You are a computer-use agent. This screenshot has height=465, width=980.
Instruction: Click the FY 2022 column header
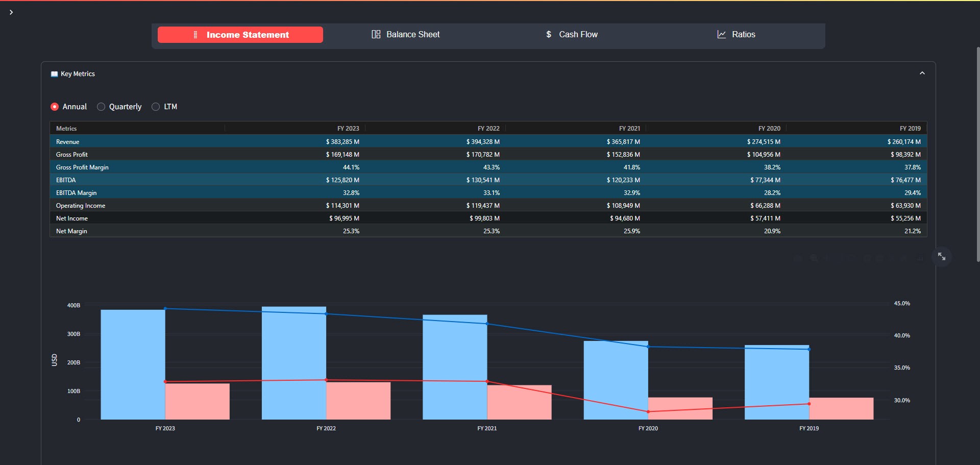pyautogui.click(x=488, y=129)
